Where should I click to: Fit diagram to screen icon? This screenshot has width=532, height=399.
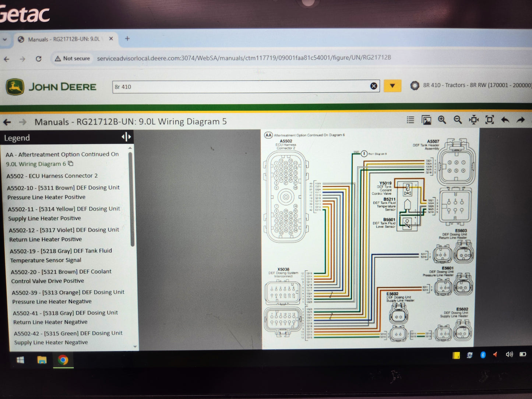pos(490,120)
